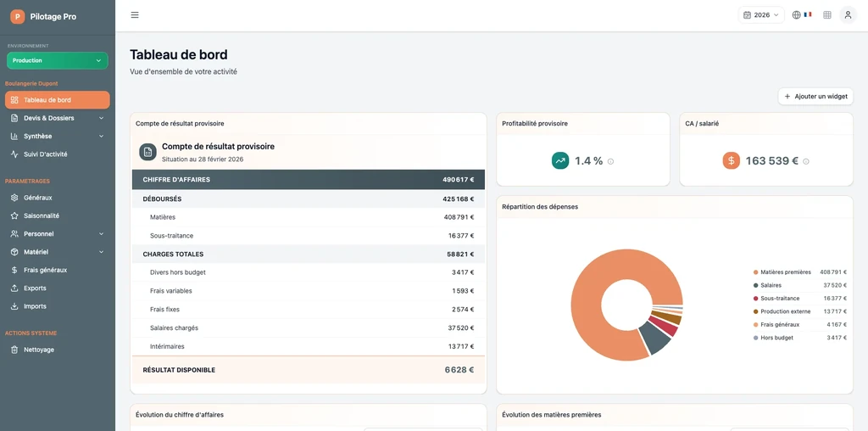Click the info icon beside 163 539 €
Screen dimensions: 868x431
tap(806, 161)
